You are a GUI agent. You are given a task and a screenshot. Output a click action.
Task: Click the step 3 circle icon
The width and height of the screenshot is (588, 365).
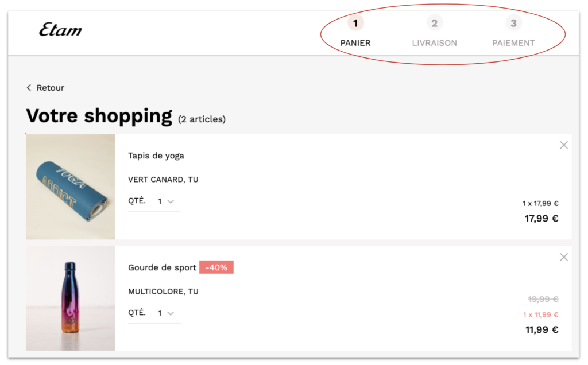513,24
